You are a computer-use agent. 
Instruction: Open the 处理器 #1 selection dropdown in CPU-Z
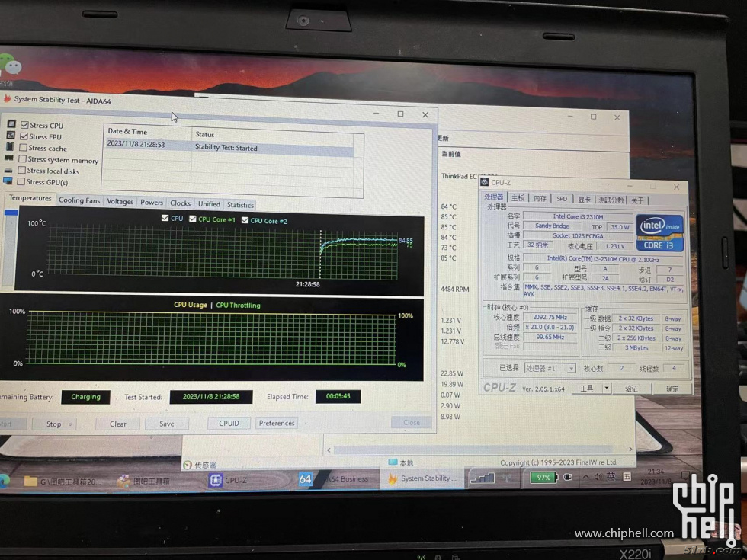[x=550, y=368]
